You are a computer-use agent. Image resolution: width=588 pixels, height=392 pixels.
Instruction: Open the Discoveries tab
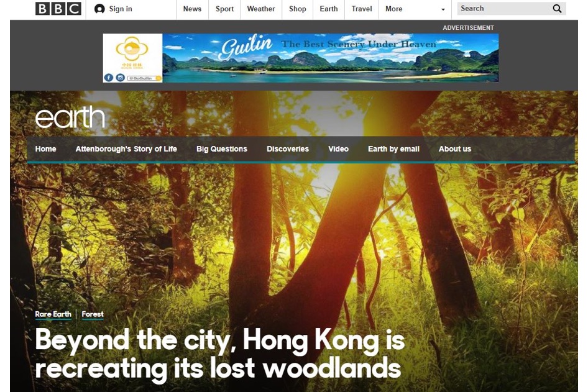click(288, 148)
